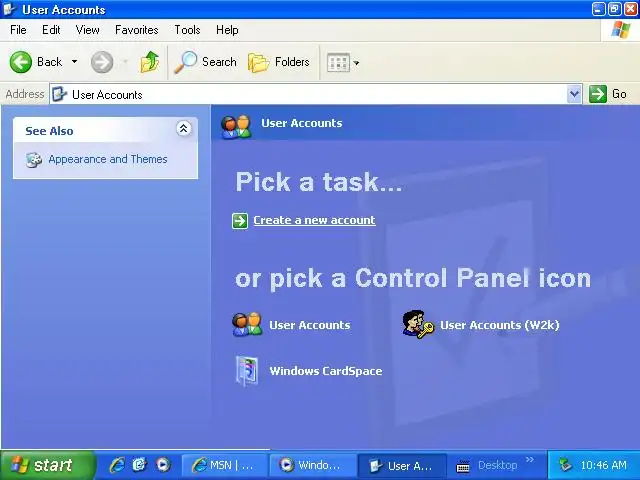Click the green Back arrow button

[x=21, y=62]
